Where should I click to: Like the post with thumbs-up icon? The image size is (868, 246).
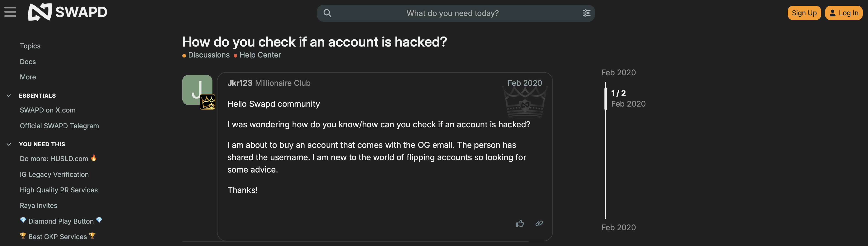[x=520, y=223]
